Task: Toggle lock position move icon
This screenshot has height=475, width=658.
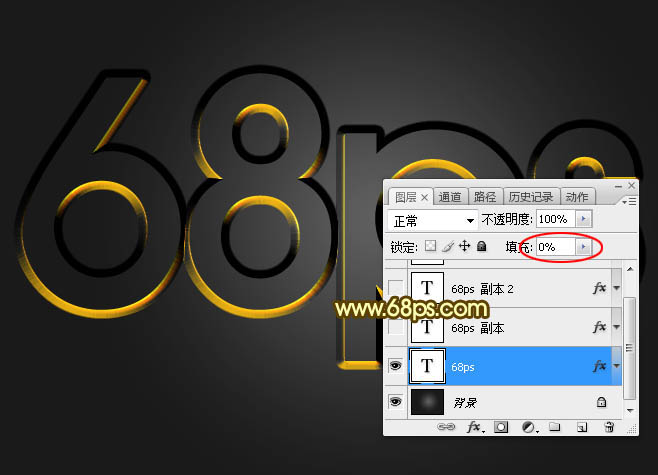Action: click(465, 246)
